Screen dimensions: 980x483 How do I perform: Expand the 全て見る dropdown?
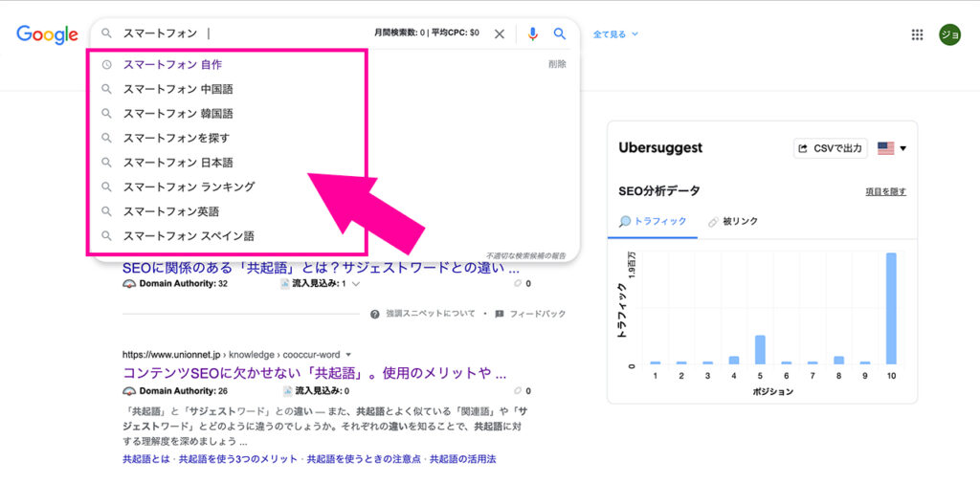click(615, 34)
